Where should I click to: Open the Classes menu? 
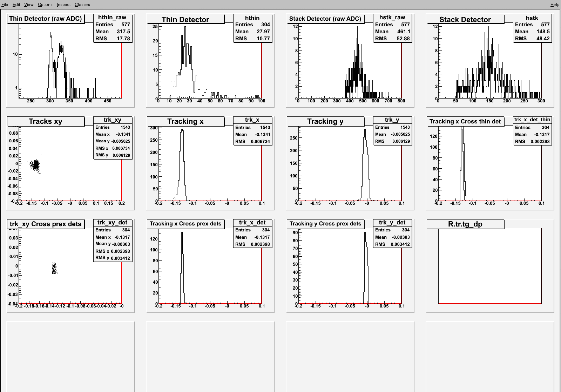(82, 5)
